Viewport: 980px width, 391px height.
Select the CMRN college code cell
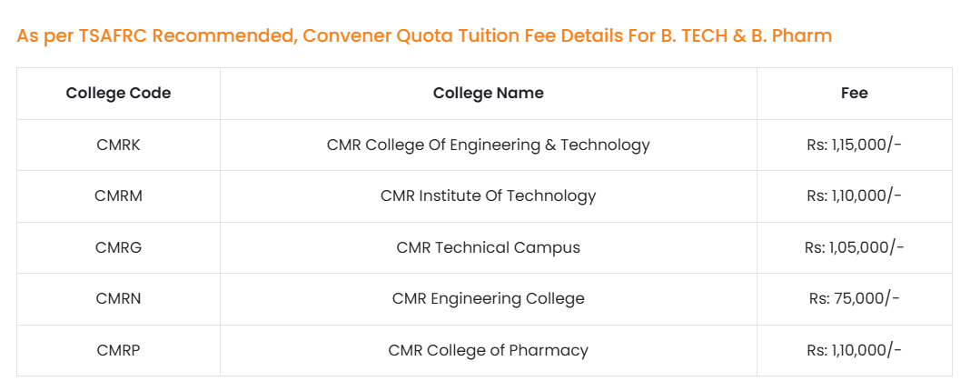coord(118,298)
